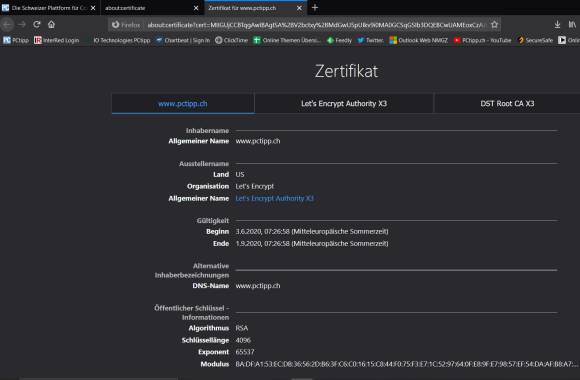Go to the Firefox home page
The height and width of the screenshot is (380, 580).
pyautogui.click(x=51, y=24)
